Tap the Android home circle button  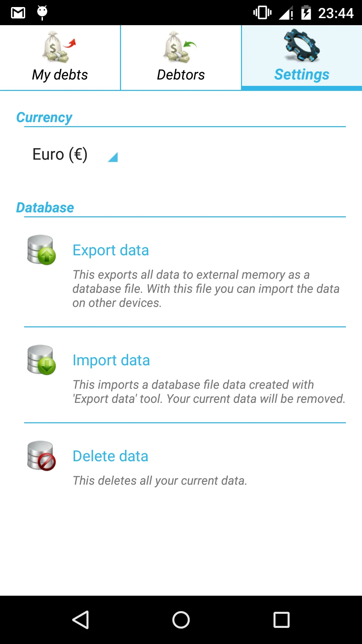pos(181,620)
